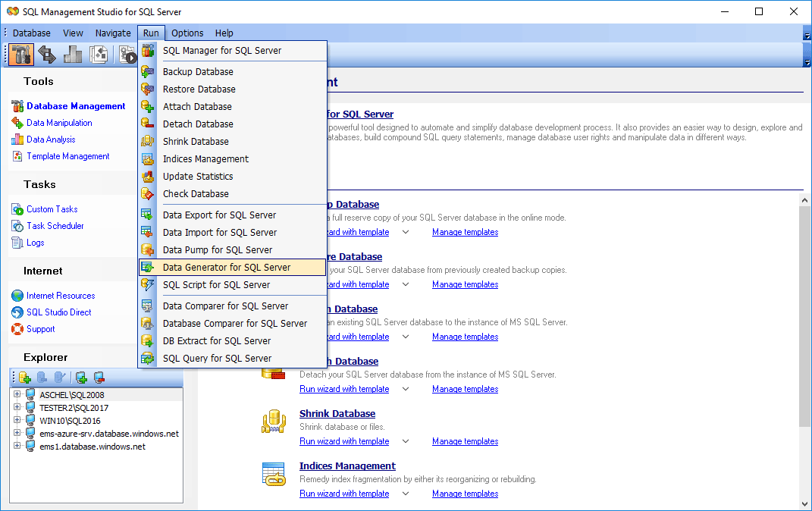Click Run wizard with template under Indices Management
This screenshot has width=812, height=511.
(344, 494)
